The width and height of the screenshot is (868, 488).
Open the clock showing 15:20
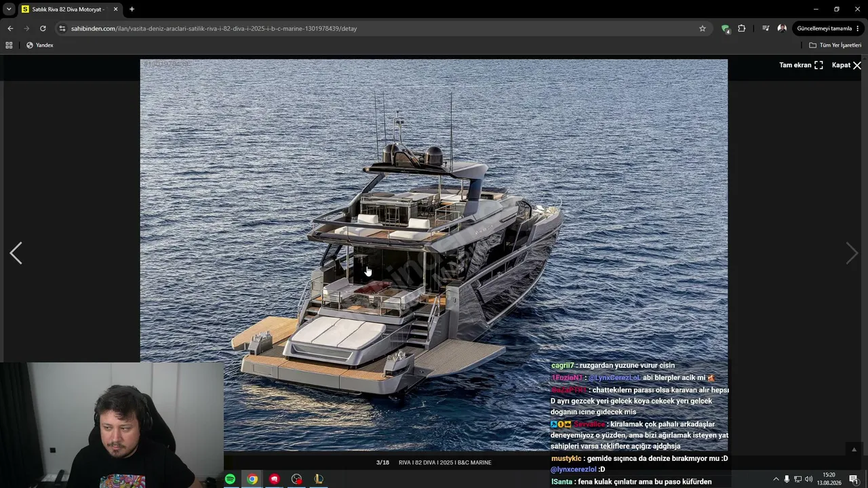(829, 479)
